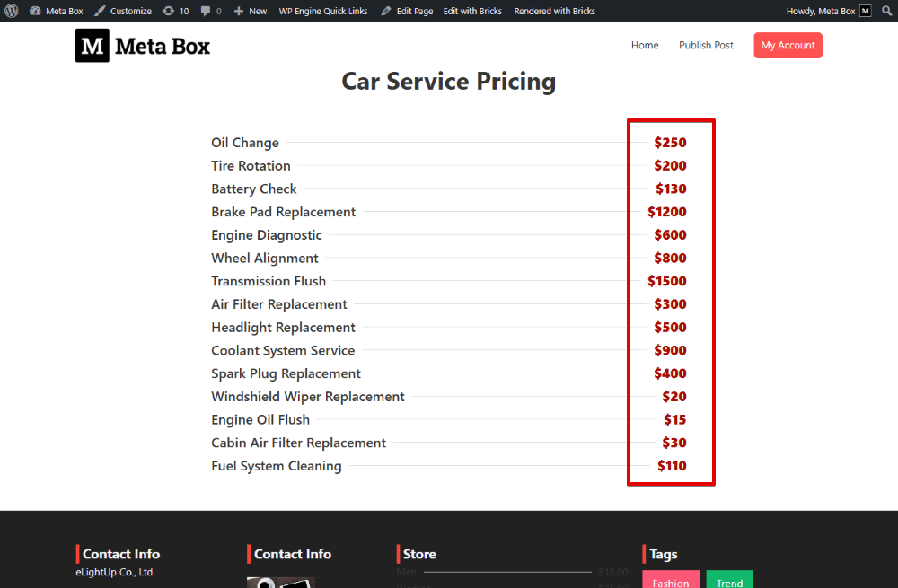
Task: Click the WordPress logo in admin bar
Action: click(10, 10)
